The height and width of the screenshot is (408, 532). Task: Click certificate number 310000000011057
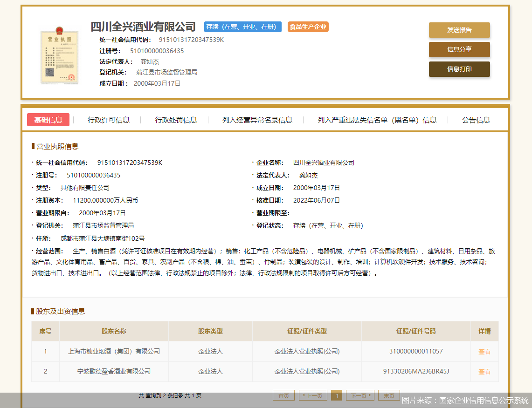coord(416,351)
